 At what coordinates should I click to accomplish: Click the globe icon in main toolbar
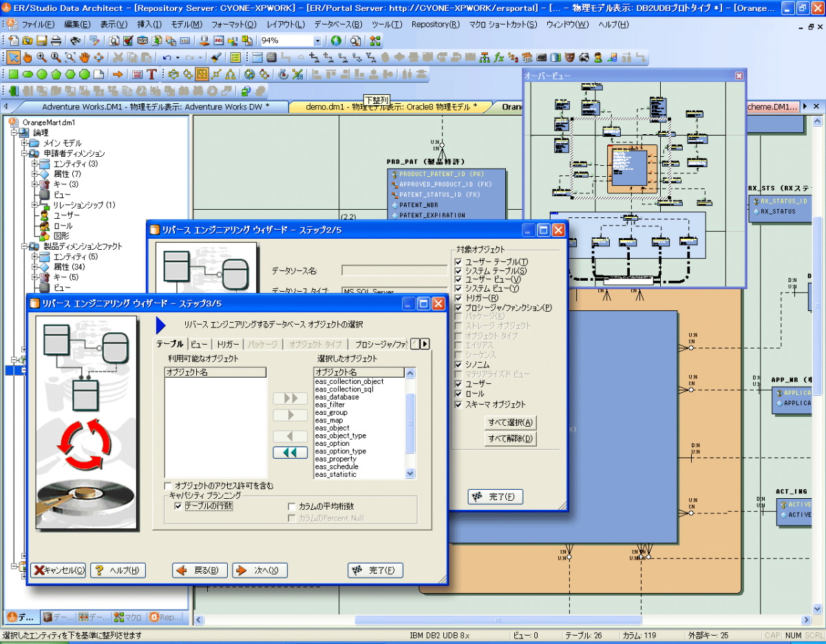point(336,41)
